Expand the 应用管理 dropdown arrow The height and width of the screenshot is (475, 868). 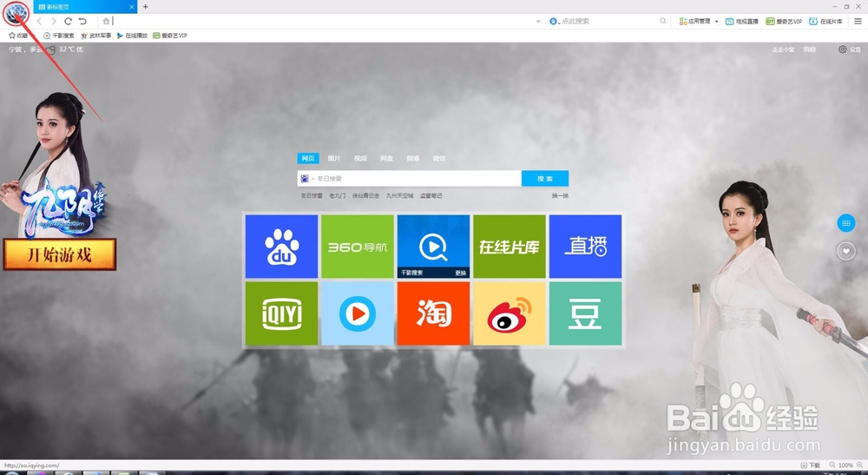click(x=716, y=22)
